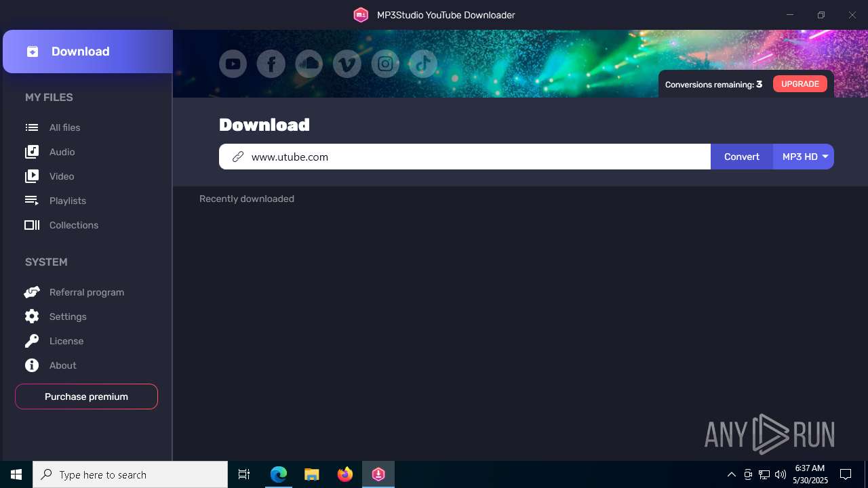This screenshot has width=868, height=488.
Task: Expand the MP3 HD format dropdown
Action: 804,157
